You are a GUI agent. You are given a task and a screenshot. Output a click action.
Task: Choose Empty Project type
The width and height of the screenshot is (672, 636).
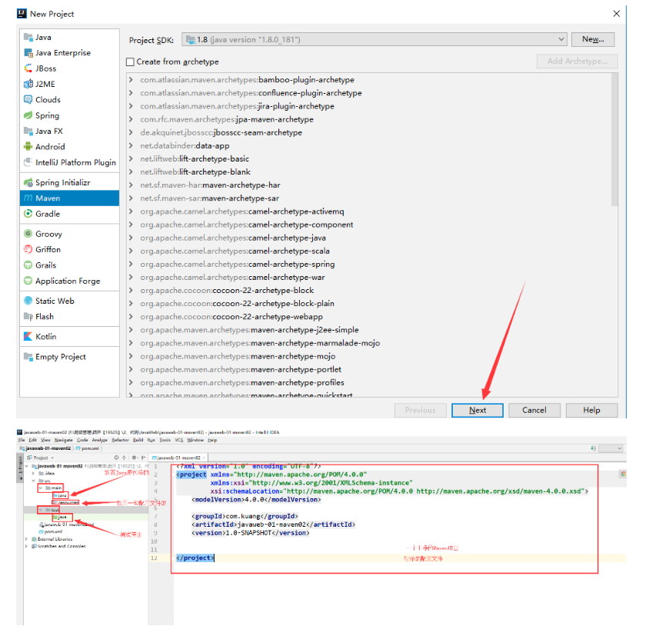[x=69, y=357]
